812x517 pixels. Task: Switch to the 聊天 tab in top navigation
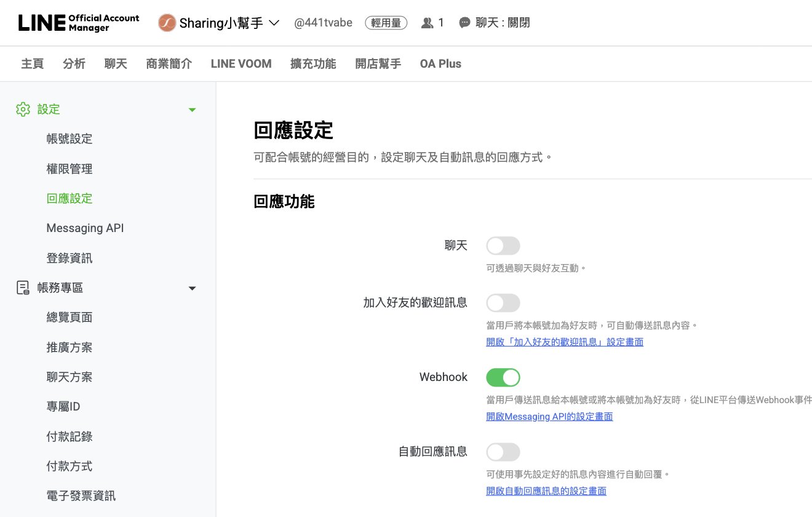pyautogui.click(x=116, y=63)
